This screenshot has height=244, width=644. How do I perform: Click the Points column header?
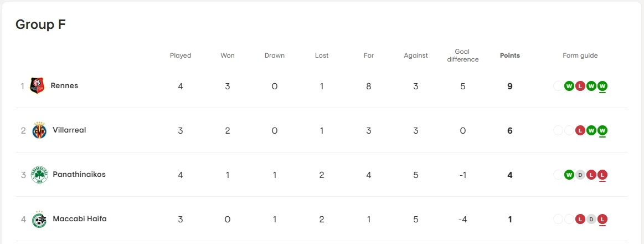tap(509, 55)
